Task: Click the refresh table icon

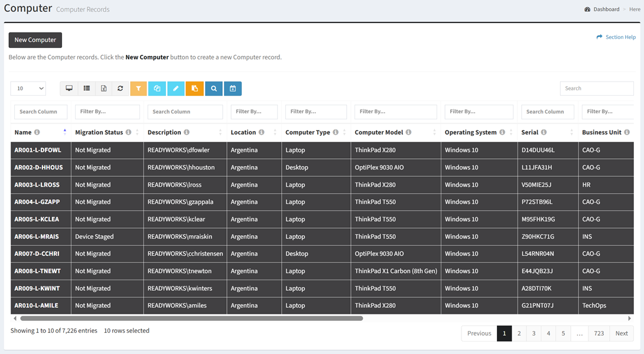Action: (x=121, y=89)
